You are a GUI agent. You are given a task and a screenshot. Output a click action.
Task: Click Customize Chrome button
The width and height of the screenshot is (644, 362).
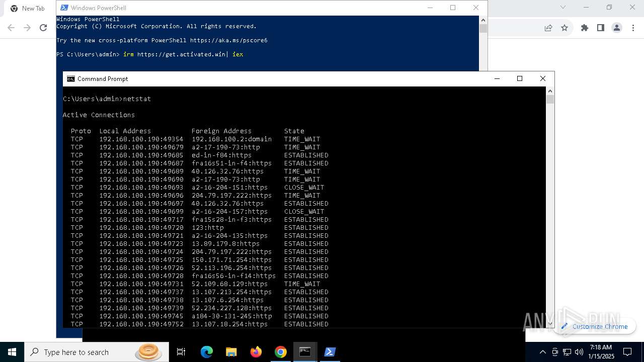[x=594, y=326]
